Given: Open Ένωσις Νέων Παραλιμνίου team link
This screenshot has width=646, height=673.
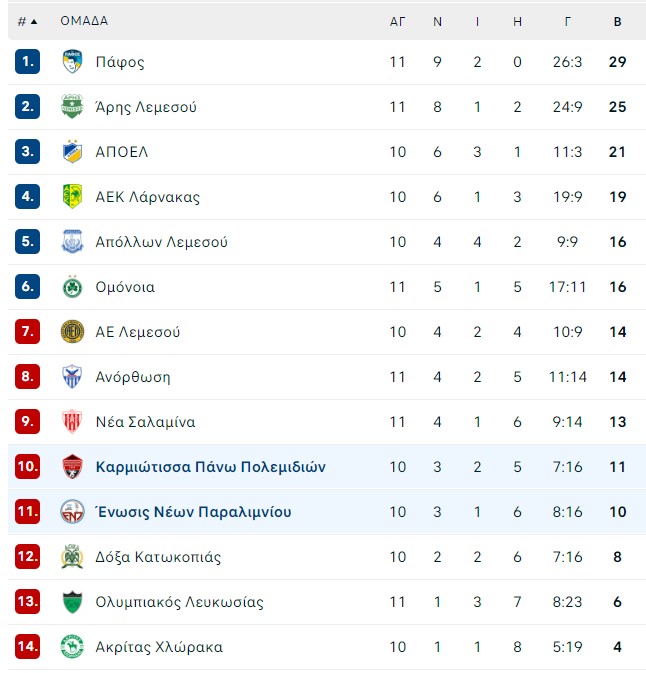Looking at the screenshot, I should point(194,512).
